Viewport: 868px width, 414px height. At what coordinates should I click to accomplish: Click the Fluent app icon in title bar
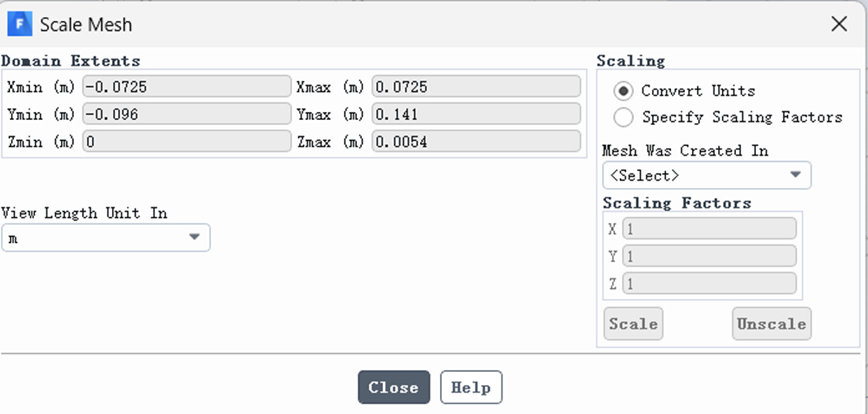[x=20, y=24]
